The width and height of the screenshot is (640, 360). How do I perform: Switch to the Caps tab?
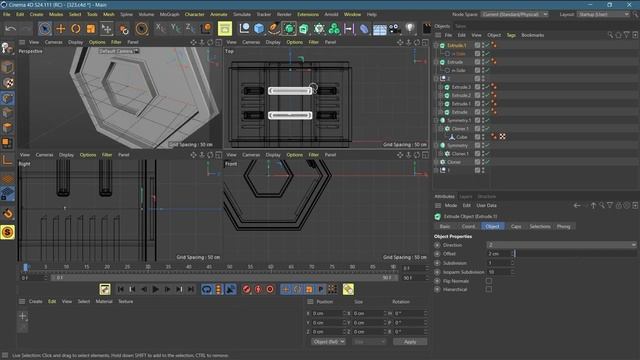click(516, 226)
